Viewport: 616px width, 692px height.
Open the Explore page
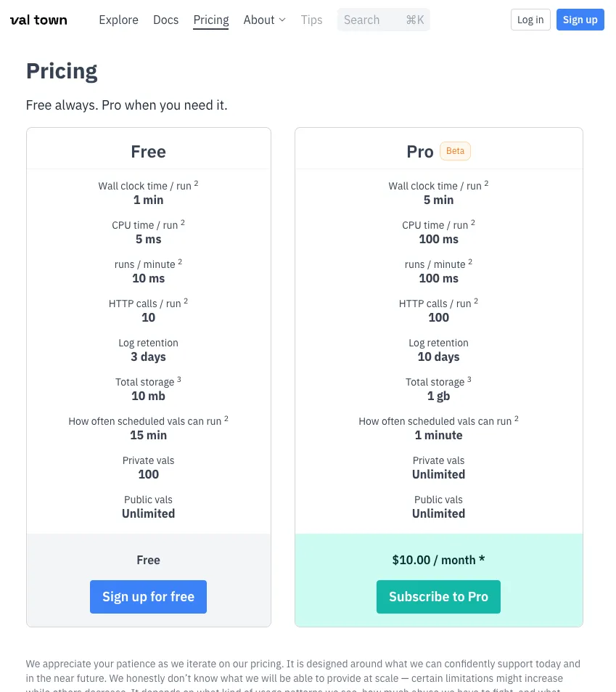[118, 20]
